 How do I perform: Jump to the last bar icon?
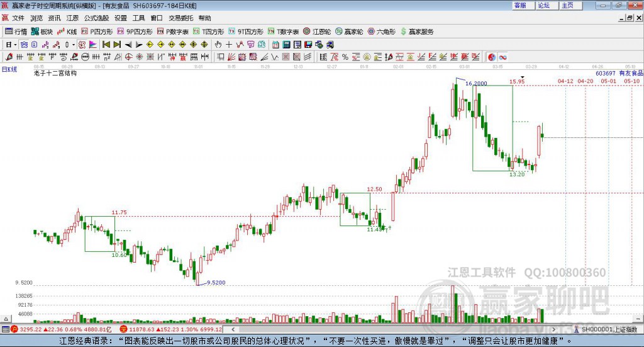pyautogui.click(x=117, y=45)
